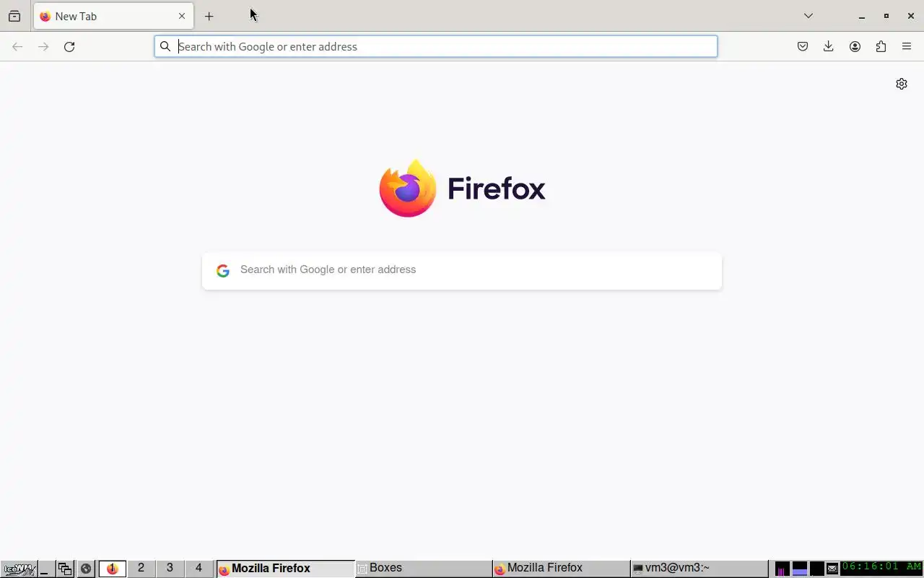Viewport: 924px width, 578px height.
Task: Show the Downloads panel
Action: coord(829,46)
